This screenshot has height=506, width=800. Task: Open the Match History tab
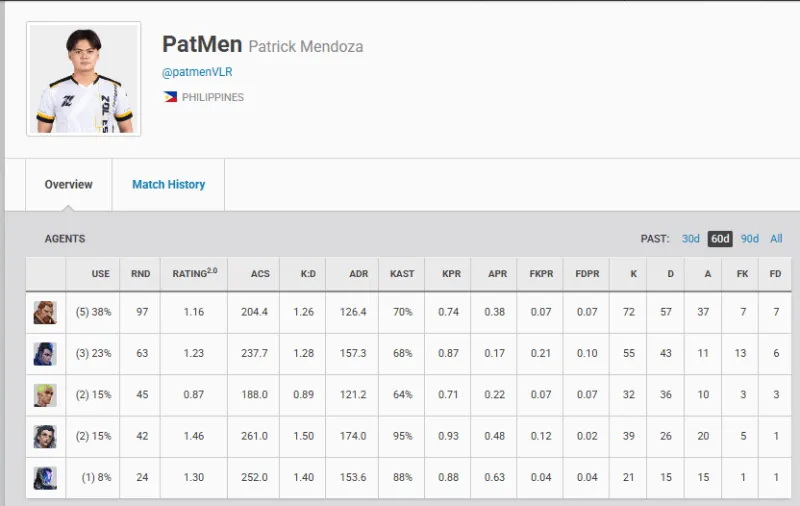(168, 184)
